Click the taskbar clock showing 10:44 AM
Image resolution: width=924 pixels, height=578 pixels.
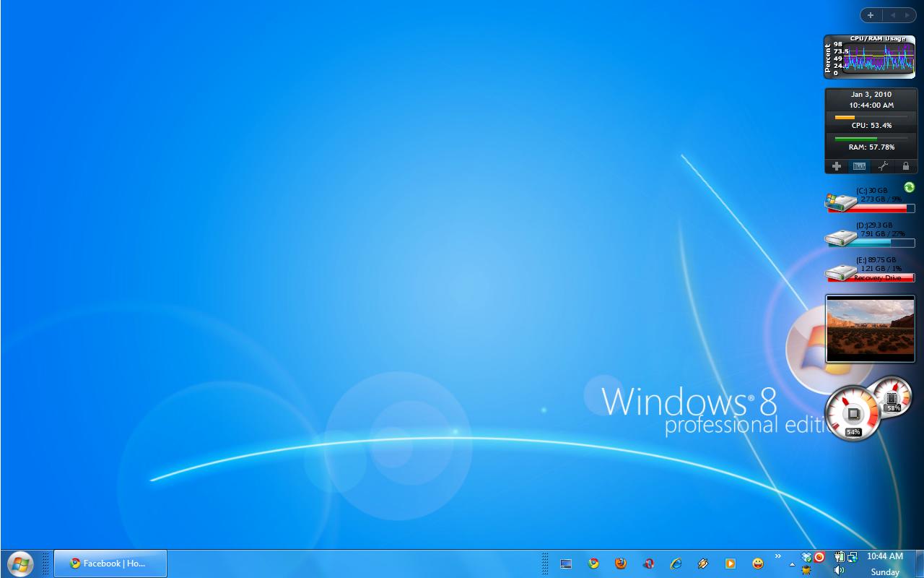pyautogui.click(x=885, y=556)
